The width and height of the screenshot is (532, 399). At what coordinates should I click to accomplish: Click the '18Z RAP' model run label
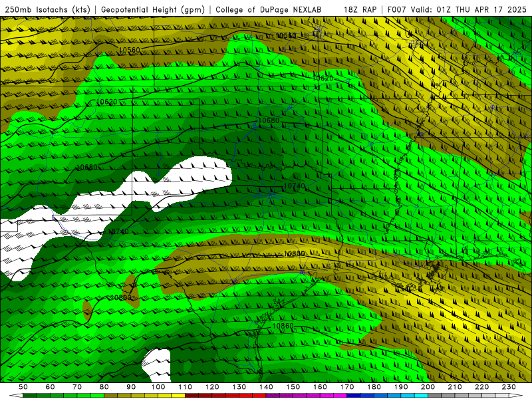point(360,10)
